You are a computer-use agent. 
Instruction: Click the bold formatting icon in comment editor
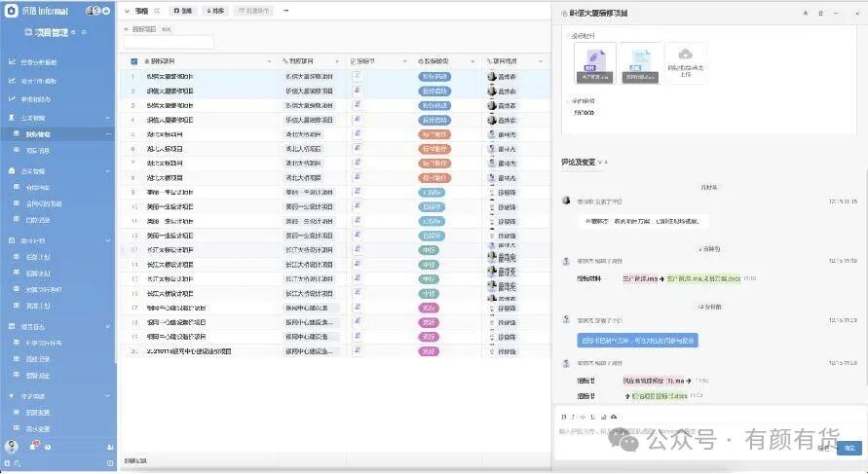click(x=563, y=417)
